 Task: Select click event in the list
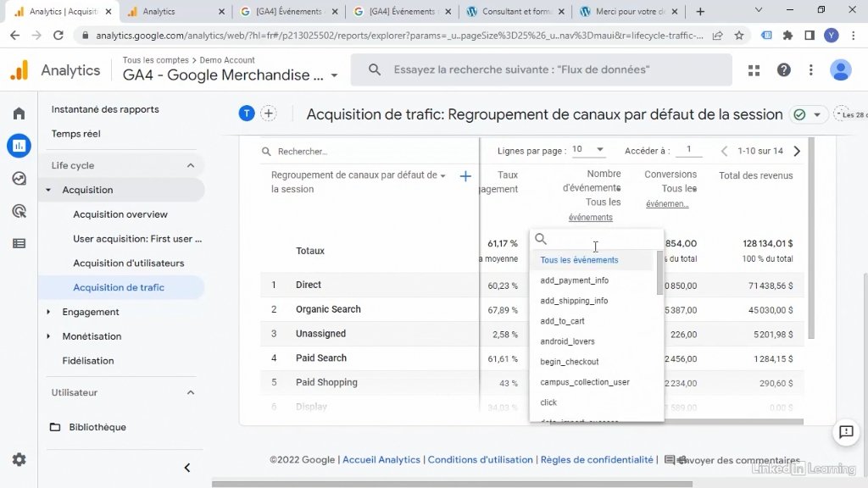[548, 402]
